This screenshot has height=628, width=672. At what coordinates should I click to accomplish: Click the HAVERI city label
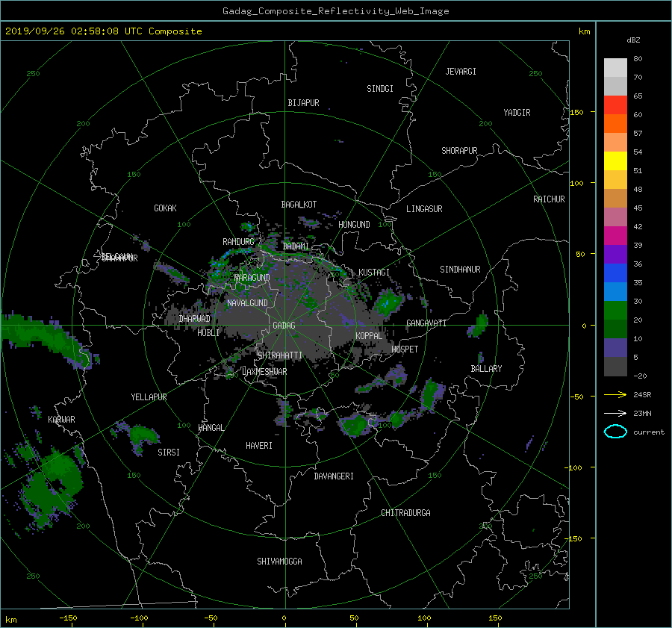(259, 446)
